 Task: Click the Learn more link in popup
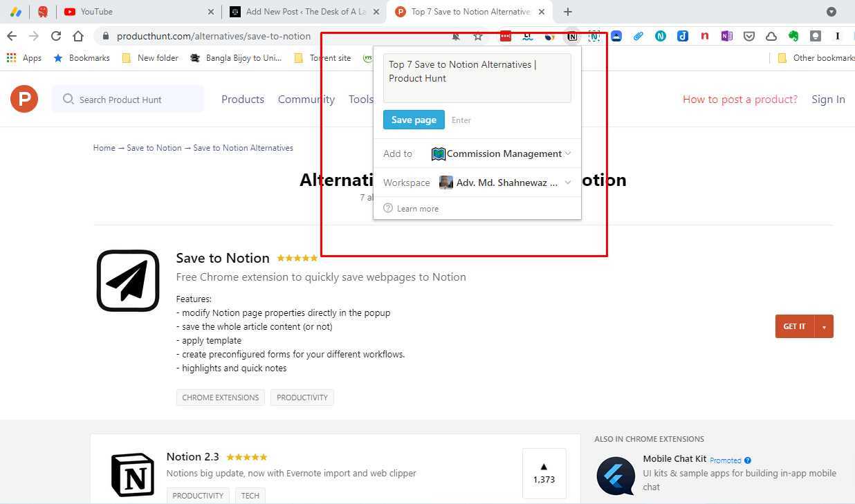click(x=418, y=208)
